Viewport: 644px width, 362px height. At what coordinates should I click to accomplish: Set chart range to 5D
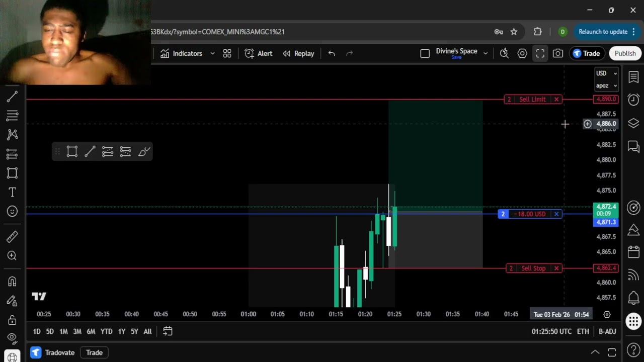pyautogui.click(x=50, y=331)
